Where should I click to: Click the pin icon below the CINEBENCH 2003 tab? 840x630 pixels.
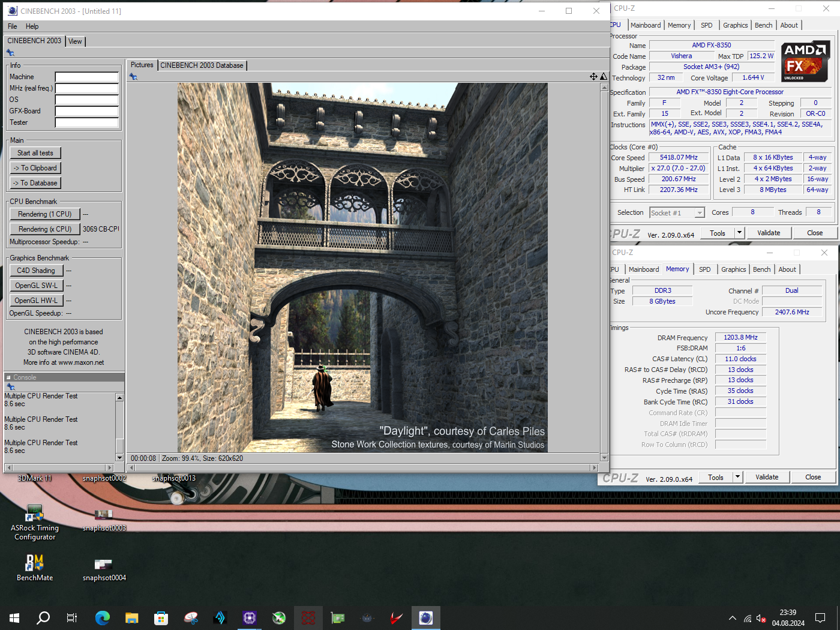(x=10, y=53)
